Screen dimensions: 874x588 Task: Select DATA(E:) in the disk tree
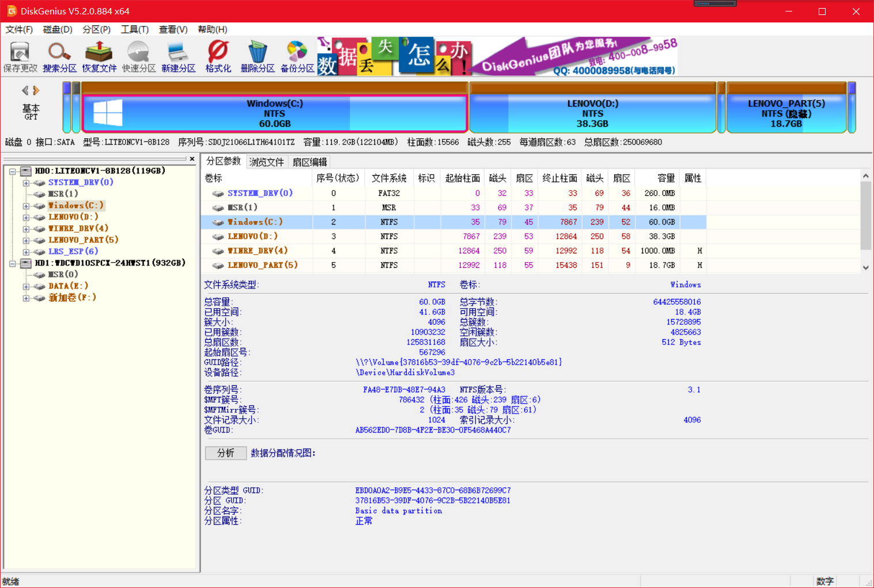[x=68, y=286]
